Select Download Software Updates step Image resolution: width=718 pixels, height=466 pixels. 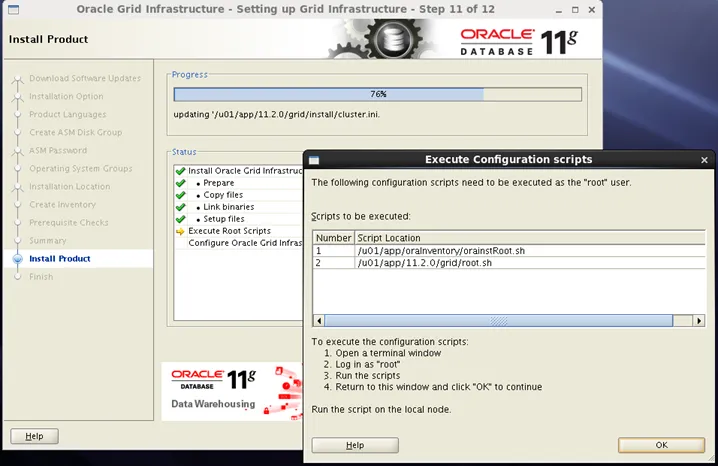(x=85, y=78)
